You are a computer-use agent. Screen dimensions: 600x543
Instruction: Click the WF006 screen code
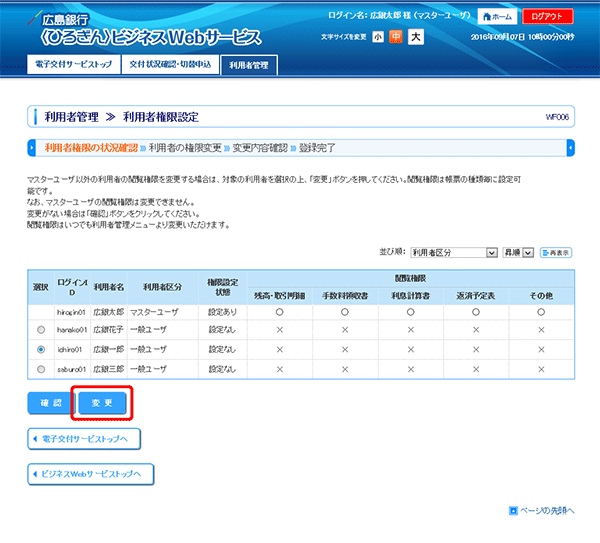click(557, 117)
